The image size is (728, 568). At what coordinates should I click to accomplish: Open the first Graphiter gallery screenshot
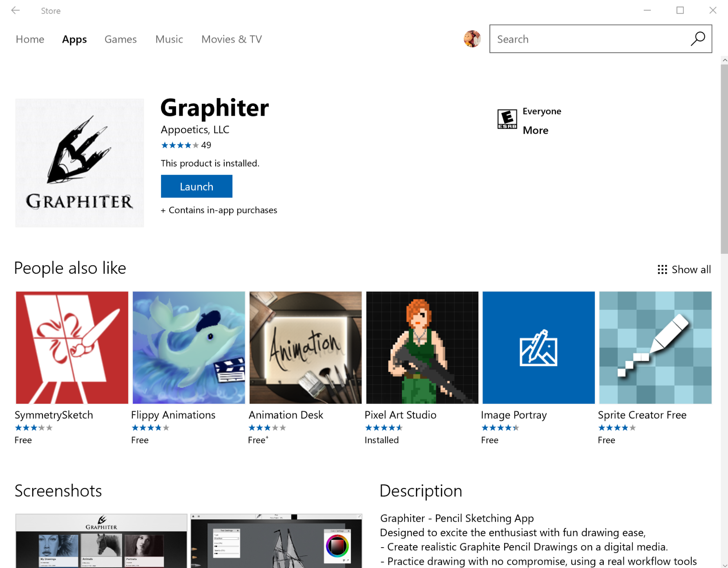[101, 541]
